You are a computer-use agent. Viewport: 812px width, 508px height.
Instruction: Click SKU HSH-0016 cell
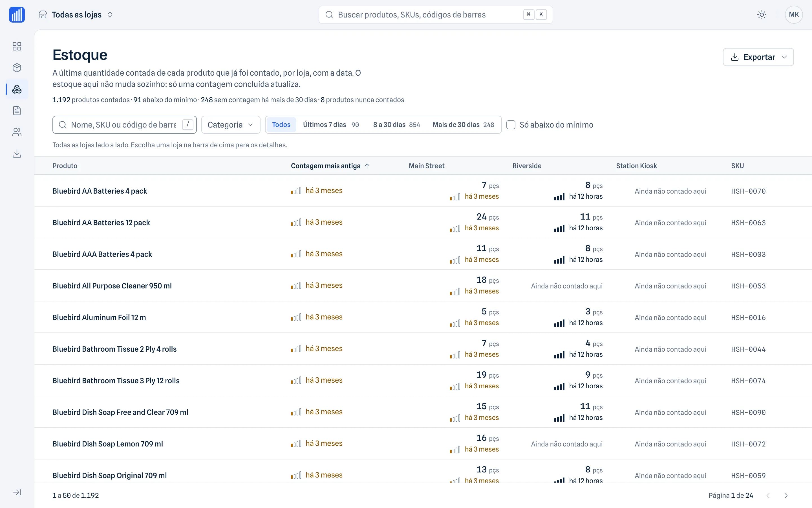pos(748,317)
